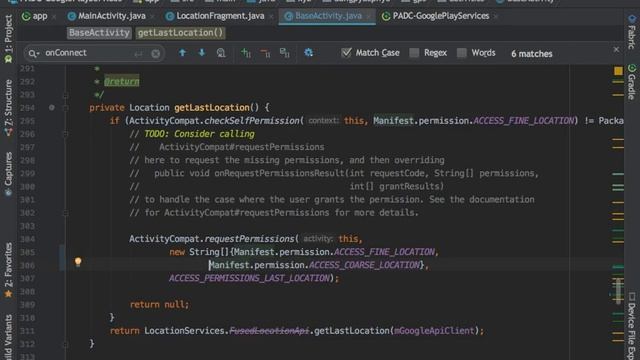The width and height of the screenshot is (640, 360).
Task: Open the Build Variants tool window
Action: coord(8,337)
